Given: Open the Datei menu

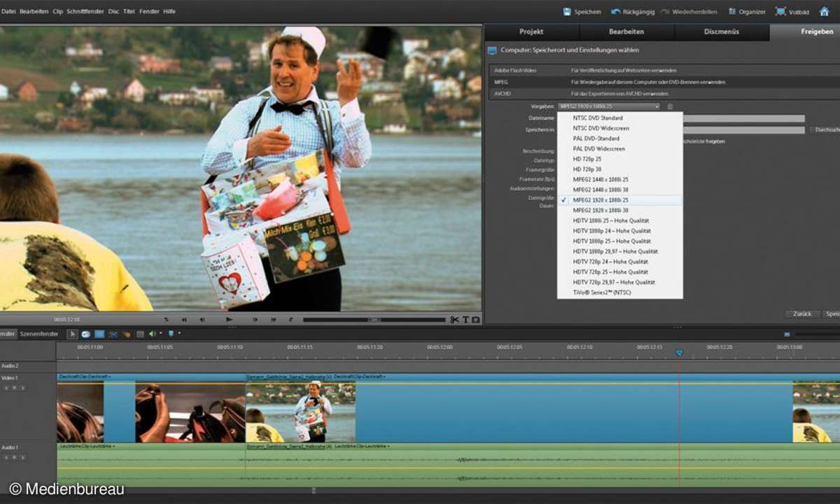Looking at the screenshot, I should pyautogui.click(x=8, y=12).
